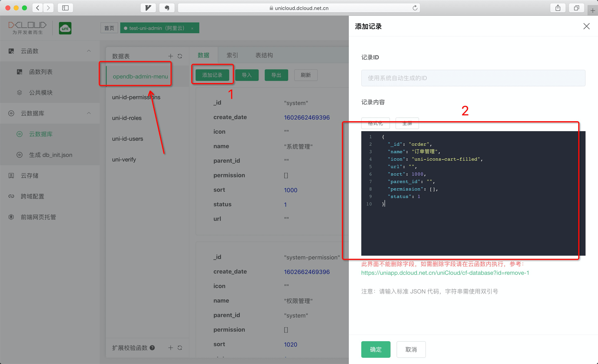Click the 刷新 button
Screen dimensions: 598x364
306,75
